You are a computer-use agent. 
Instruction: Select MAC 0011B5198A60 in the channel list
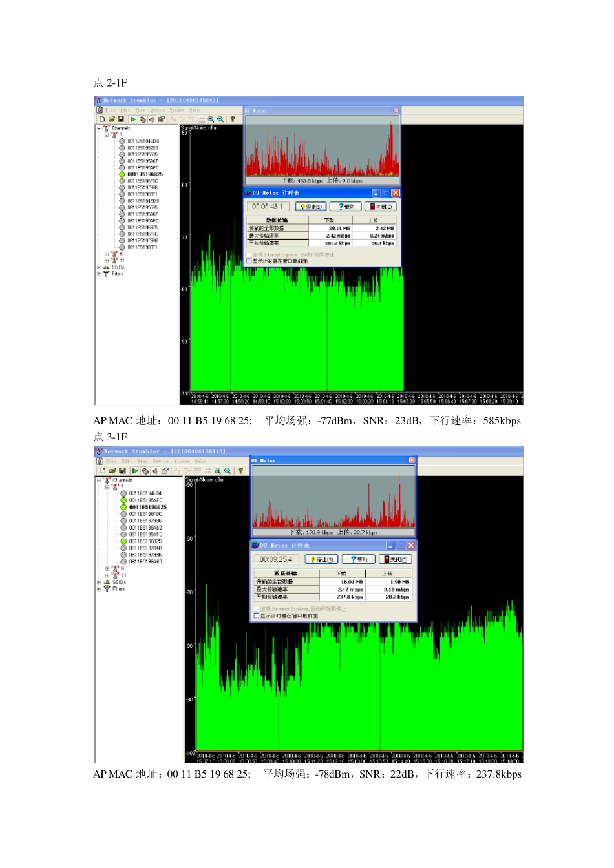pos(145,528)
